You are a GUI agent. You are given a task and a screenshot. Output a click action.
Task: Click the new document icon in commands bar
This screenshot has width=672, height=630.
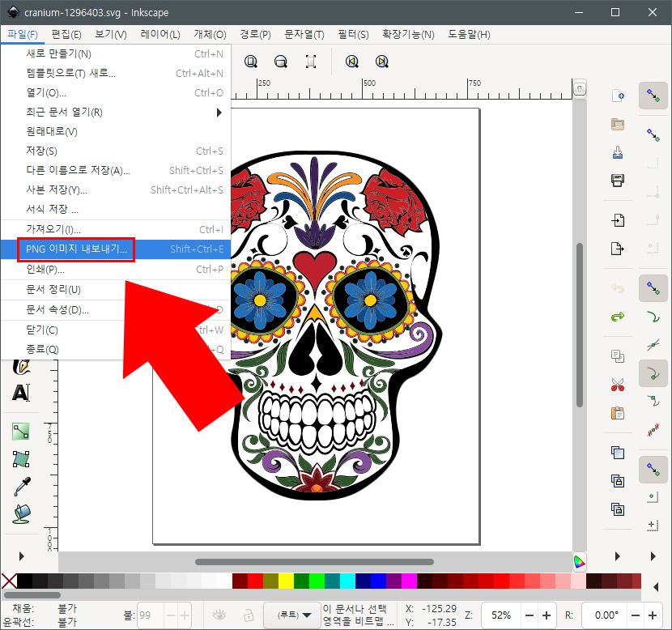(618, 96)
